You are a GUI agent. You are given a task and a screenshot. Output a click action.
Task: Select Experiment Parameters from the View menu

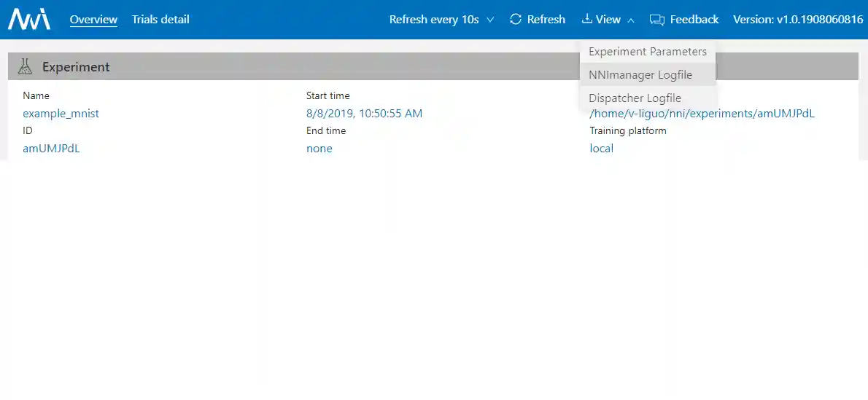click(x=647, y=52)
